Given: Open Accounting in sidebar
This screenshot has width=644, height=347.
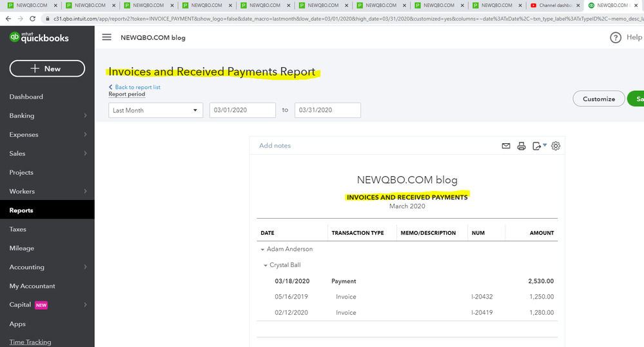Looking at the screenshot, I should pyautogui.click(x=26, y=267).
